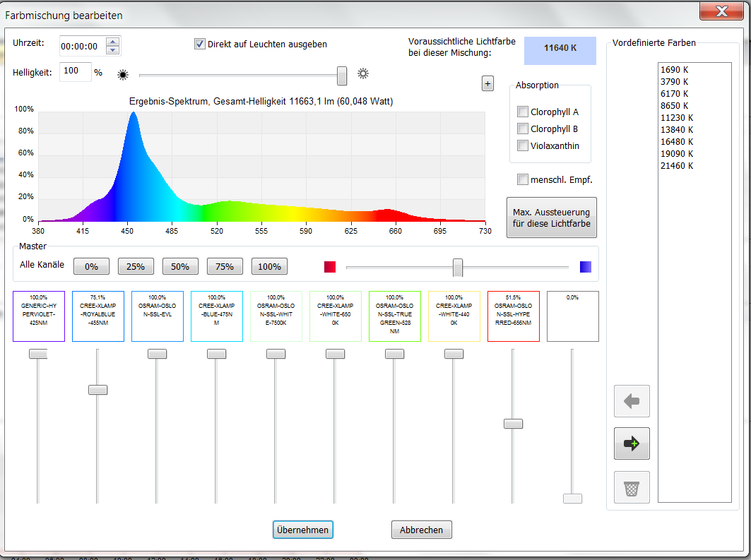Screen dimensions: 751x560
Task: Toggle the Violaxanthin checkbox
Action: click(523, 145)
